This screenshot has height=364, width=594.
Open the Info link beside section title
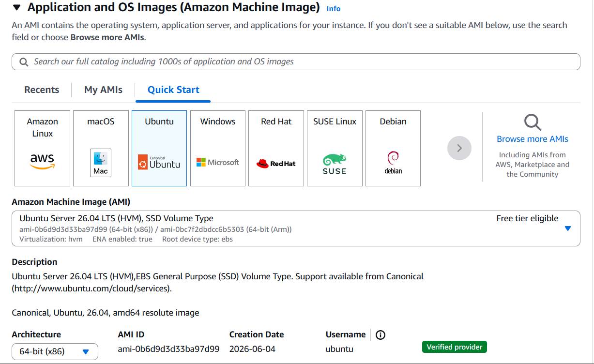(x=333, y=9)
